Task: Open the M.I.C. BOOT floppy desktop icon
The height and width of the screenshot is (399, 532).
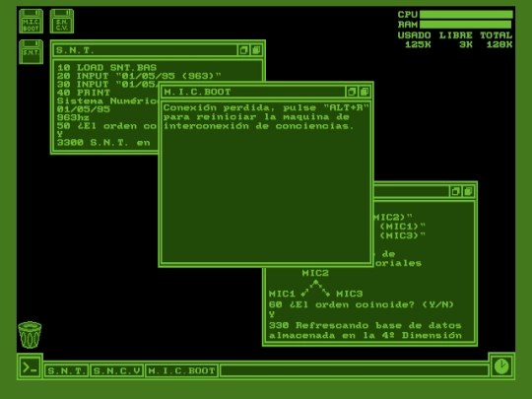Action: click(31, 21)
